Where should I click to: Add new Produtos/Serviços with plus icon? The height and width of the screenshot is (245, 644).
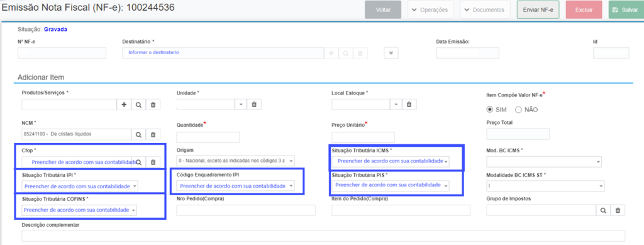[x=124, y=105]
